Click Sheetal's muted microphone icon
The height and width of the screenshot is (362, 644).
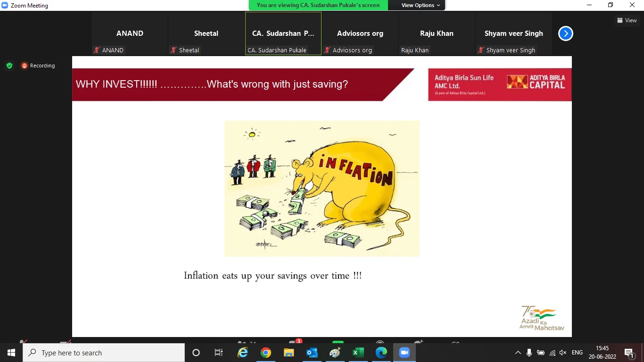[173, 50]
